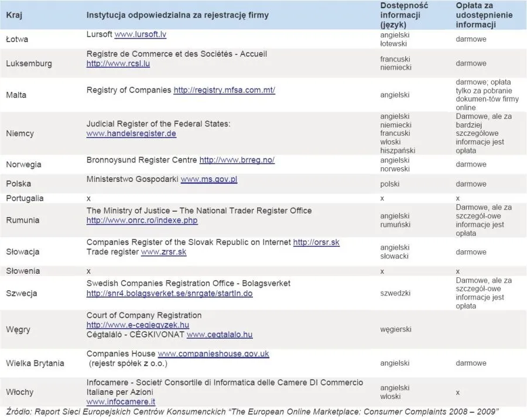Open the www.companieshouse.gov.uk link
This screenshot has height=420, width=527.
point(213,354)
